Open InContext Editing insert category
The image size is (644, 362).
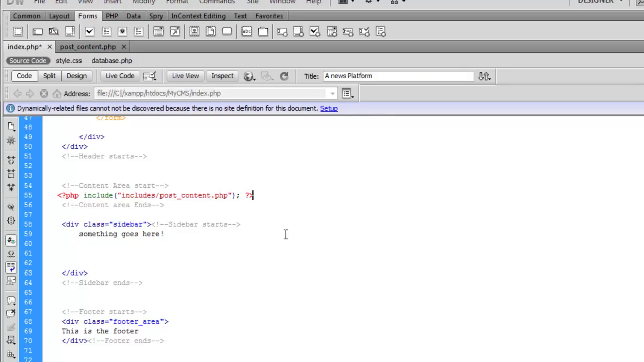pyautogui.click(x=198, y=16)
